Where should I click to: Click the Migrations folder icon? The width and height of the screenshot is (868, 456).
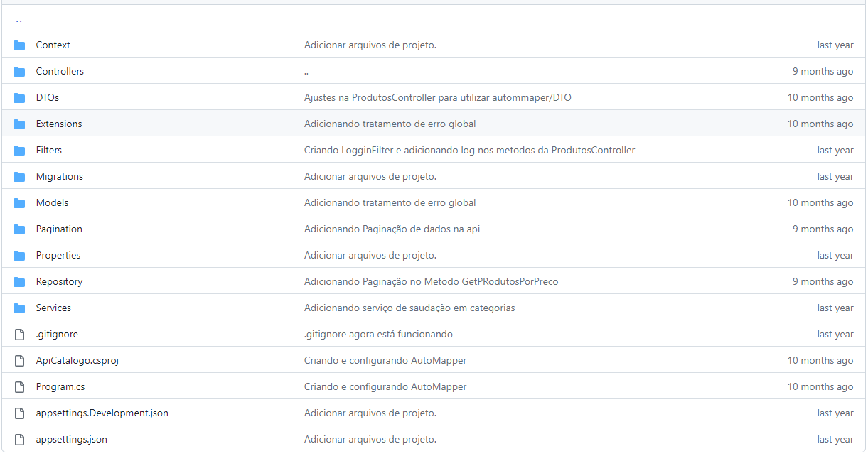18,176
